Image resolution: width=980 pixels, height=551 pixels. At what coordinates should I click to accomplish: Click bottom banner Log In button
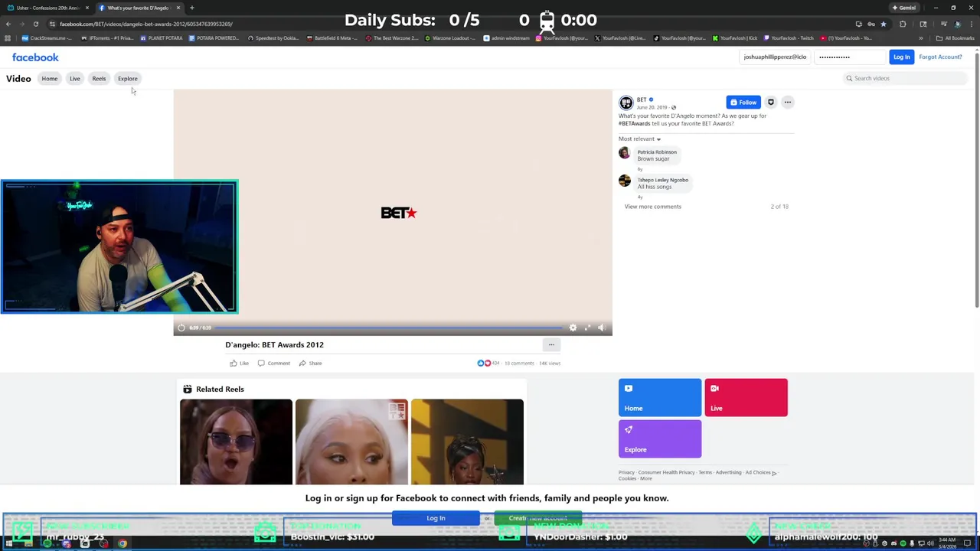pos(436,518)
